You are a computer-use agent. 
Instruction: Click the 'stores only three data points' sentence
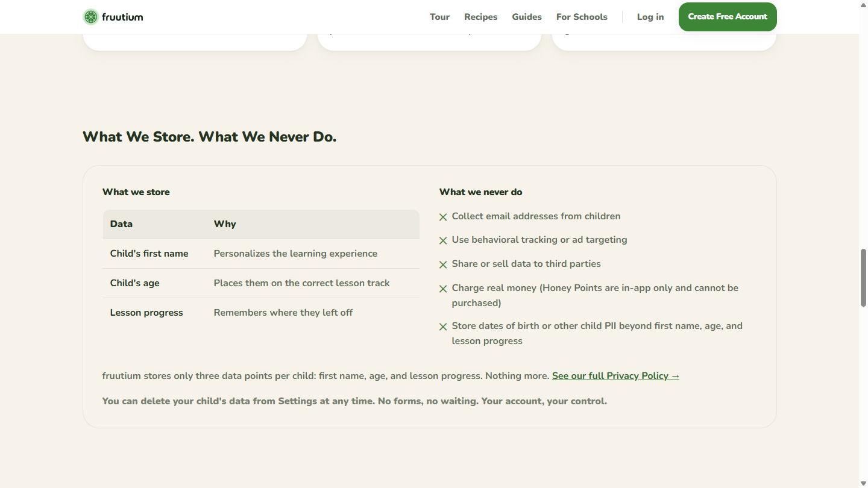point(326,376)
